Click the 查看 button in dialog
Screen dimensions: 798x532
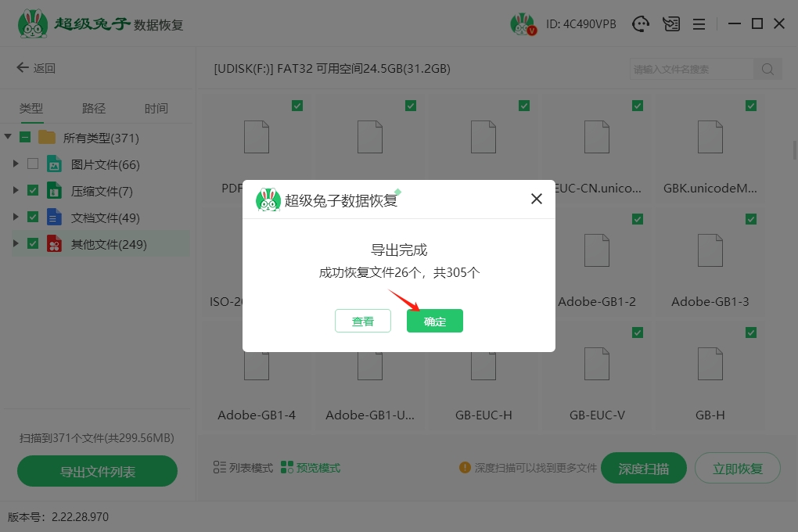click(x=362, y=321)
